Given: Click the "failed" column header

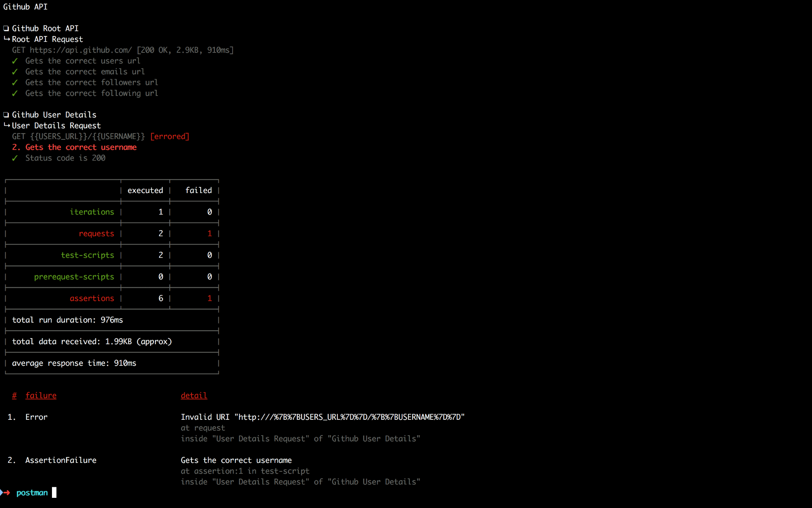Looking at the screenshot, I should [x=199, y=191].
